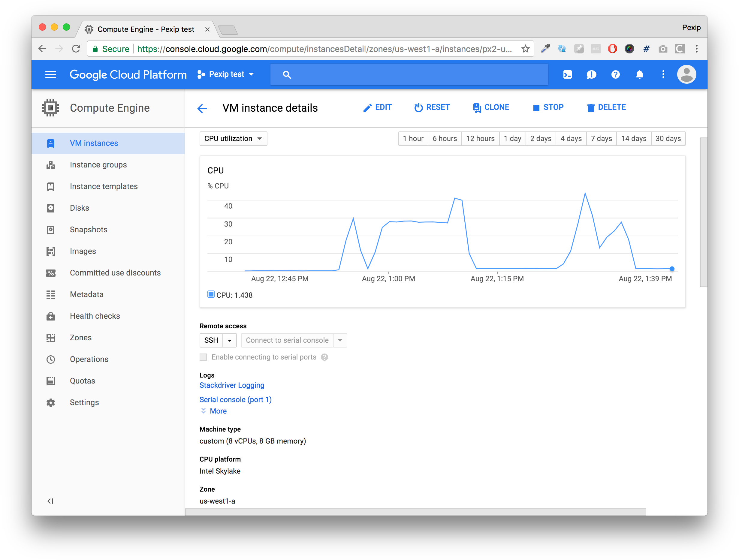
Task: Click the notifications bell icon
Action: pyautogui.click(x=639, y=74)
